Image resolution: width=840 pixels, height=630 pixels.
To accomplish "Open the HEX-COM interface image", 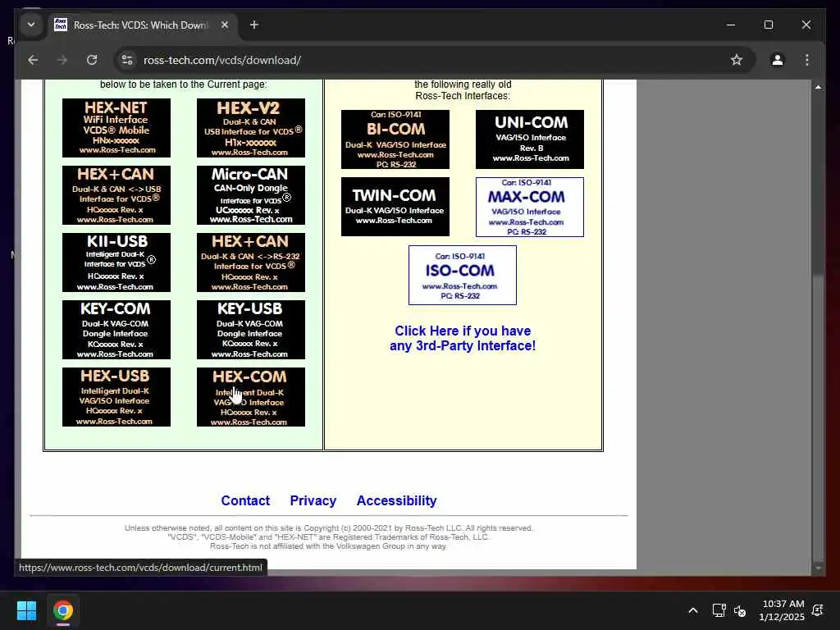I will coord(251,397).
